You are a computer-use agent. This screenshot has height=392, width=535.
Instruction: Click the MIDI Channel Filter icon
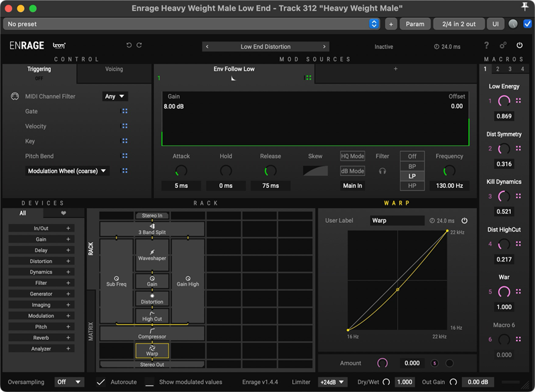tap(15, 96)
